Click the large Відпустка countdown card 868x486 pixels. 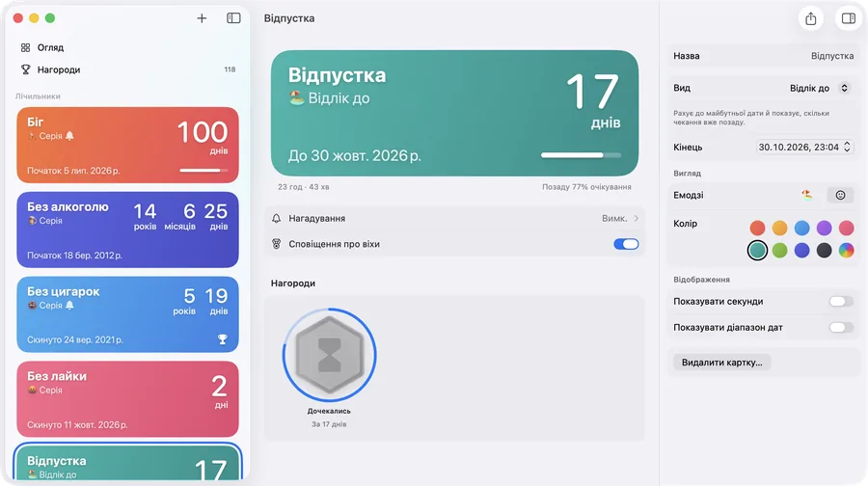point(454,114)
